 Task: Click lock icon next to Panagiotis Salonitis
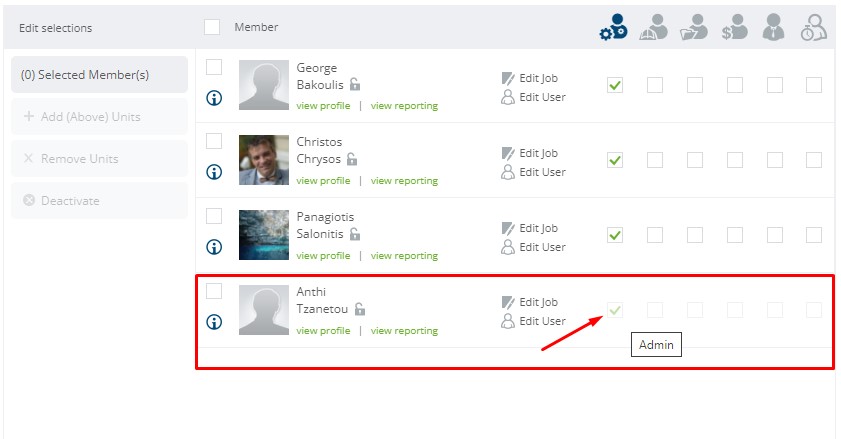(355, 234)
